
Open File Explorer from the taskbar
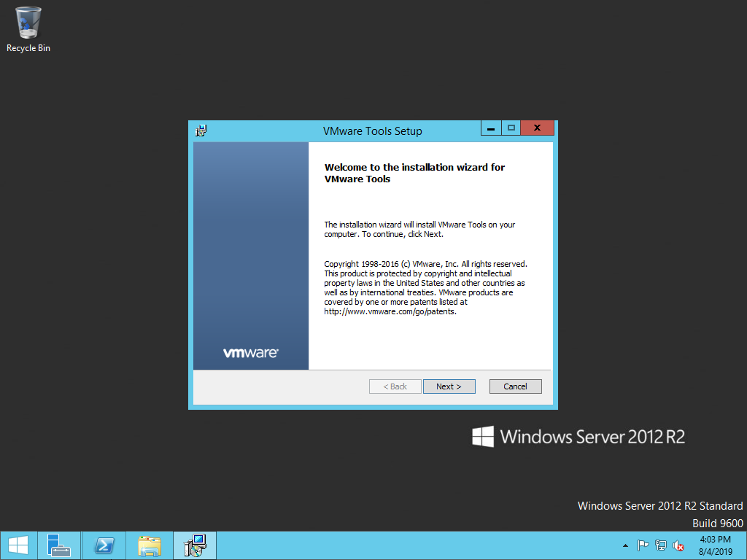[150, 545]
